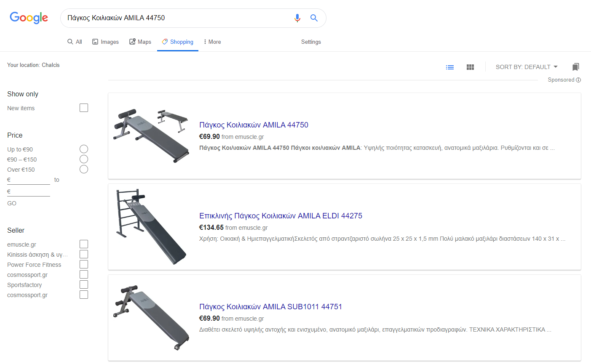
Task: Open the Sort By Default dropdown
Action: (527, 67)
